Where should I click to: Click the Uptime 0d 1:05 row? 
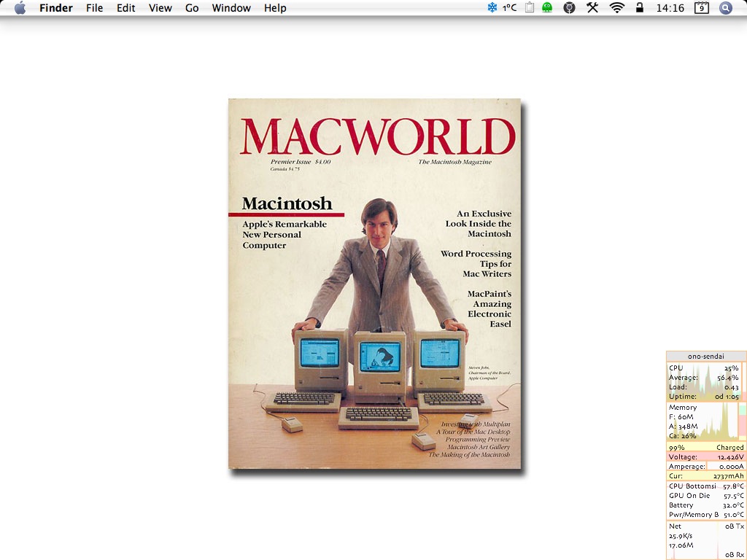tap(704, 397)
